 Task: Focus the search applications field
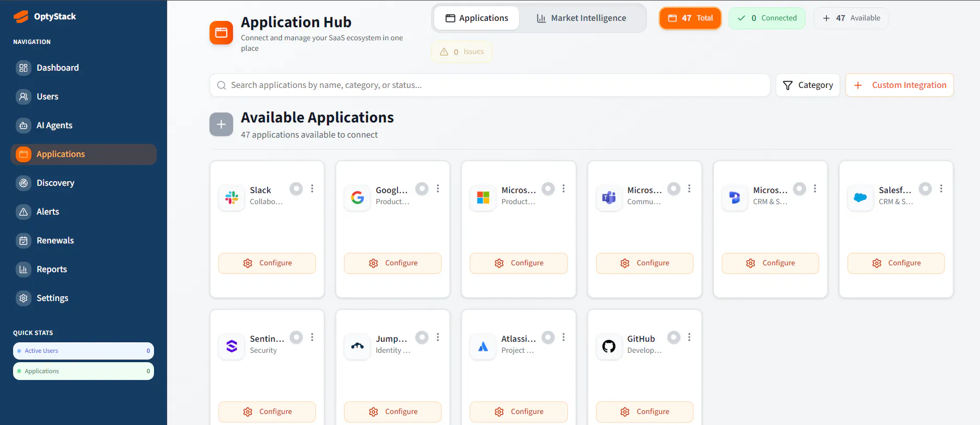(x=490, y=85)
